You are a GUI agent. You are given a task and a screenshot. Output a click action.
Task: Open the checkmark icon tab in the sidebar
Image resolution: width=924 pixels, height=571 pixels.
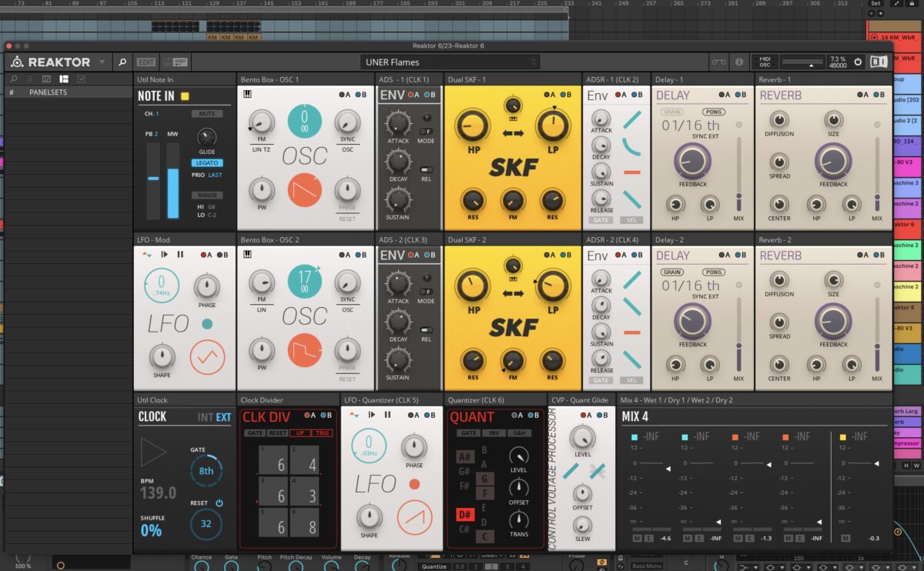pyautogui.click(x=81, y=78)
